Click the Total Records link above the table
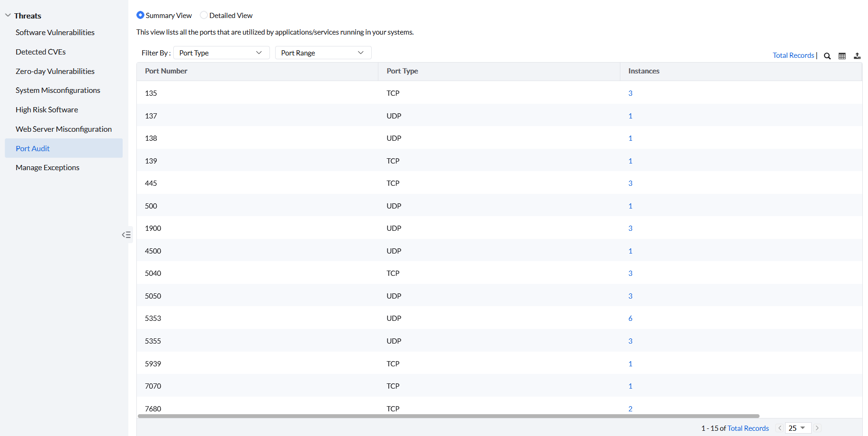Viewport: 868px width, 436px height. tap(793, 55)
